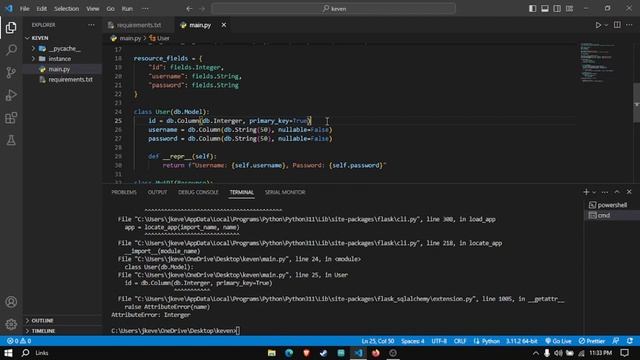Open the Selection menu
The height and width of the screenshot is (360, 640).
(67, 9)
